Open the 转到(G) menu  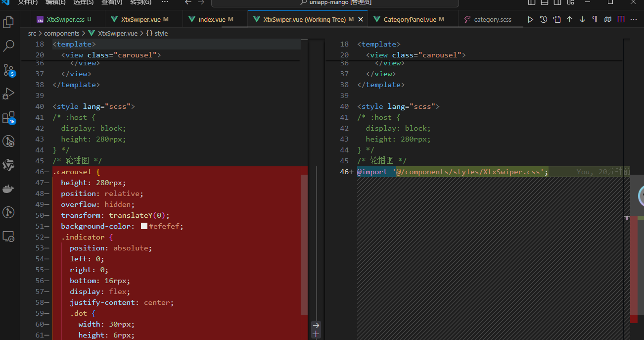[x=140, y=2]
